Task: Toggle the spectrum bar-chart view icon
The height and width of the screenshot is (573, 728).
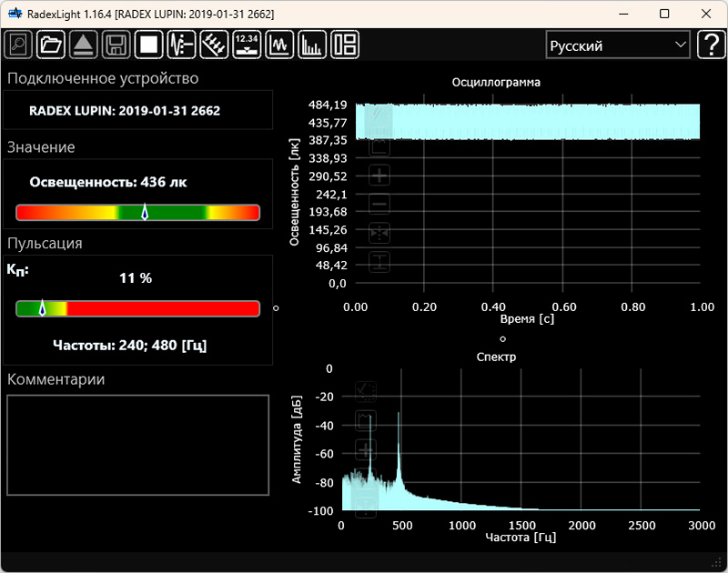Action: pos(312,44)
